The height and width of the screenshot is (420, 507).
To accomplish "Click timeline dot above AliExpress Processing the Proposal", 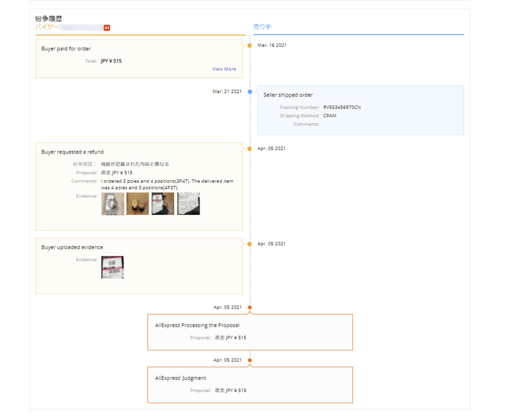I will [250, 308].
